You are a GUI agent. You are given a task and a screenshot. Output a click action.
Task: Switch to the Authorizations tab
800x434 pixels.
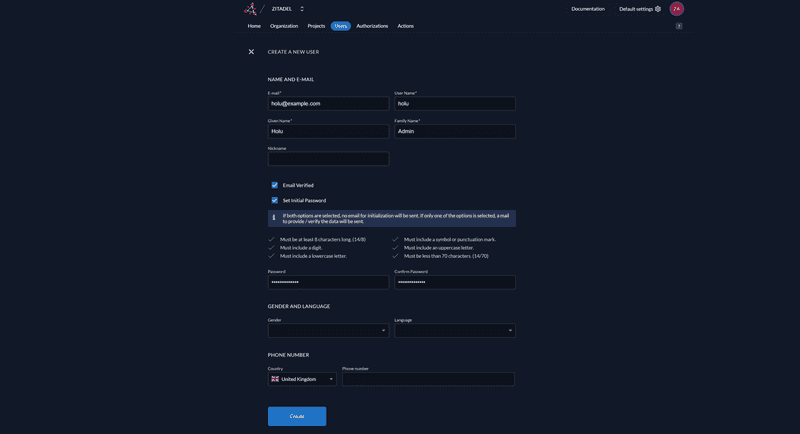tap(372, 26)
